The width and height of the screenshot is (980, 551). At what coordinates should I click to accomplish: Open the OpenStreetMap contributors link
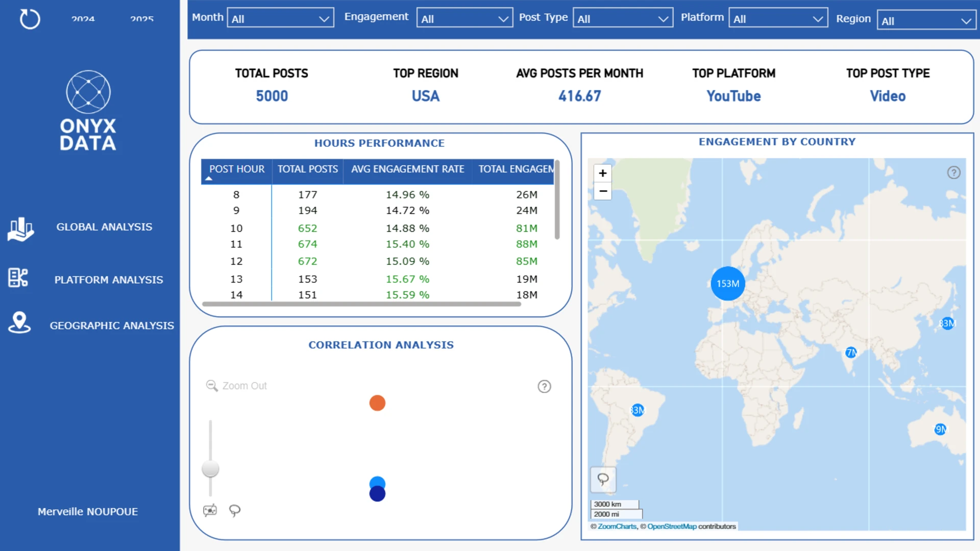[672, 527]
